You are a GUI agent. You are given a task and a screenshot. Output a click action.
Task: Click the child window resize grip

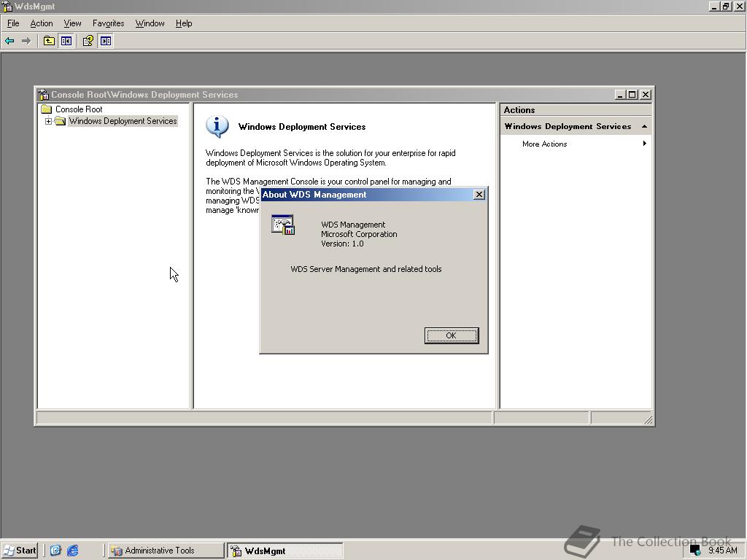click(x=649, y=419)
